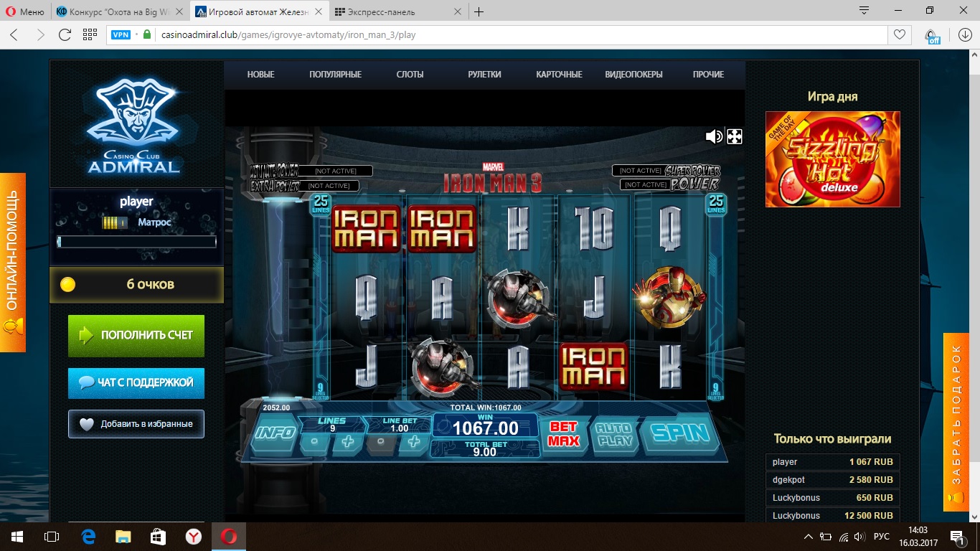
Task: Go to the РУЛЕТКИ category
Action: point(484,75)
